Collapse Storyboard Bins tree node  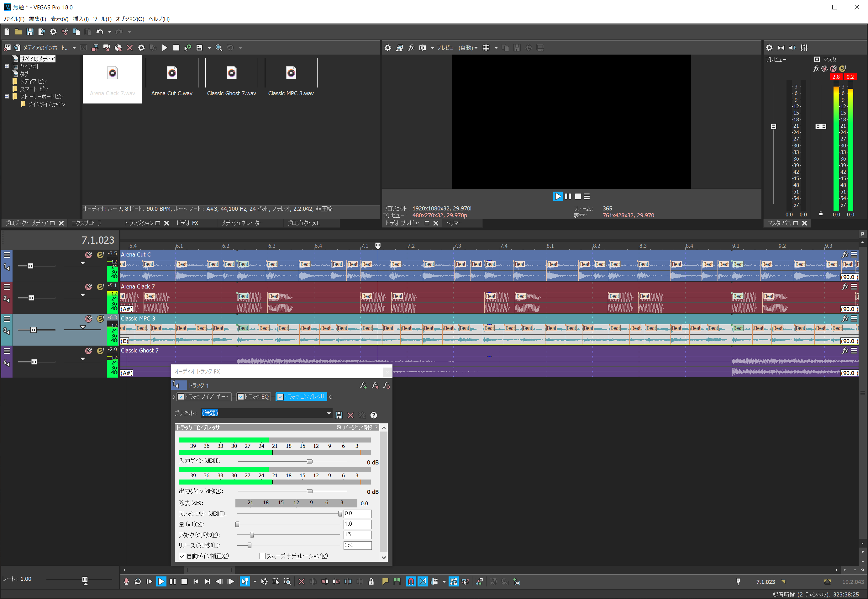pos(6,97)
